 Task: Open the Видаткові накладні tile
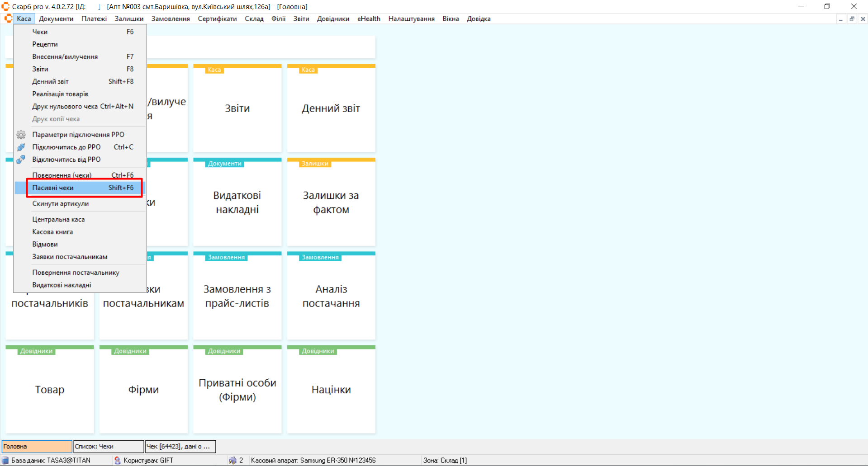click(237, 202)
